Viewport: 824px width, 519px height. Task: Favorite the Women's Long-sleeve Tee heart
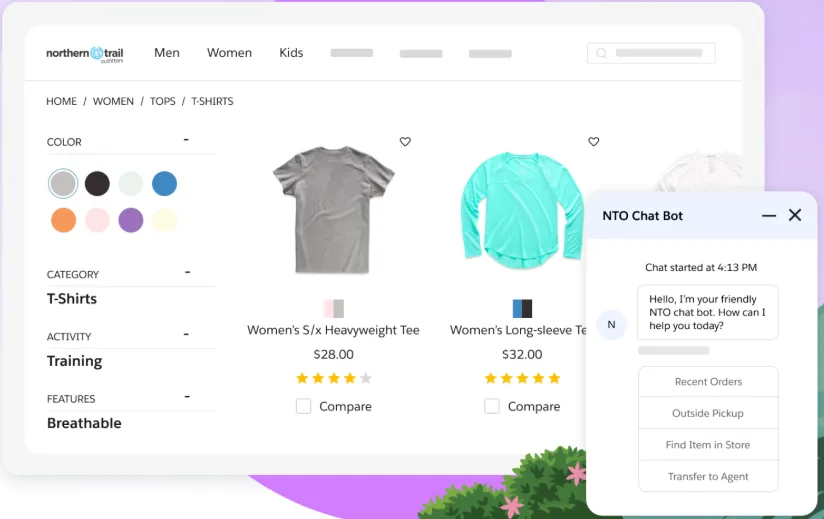coord(593,142)
